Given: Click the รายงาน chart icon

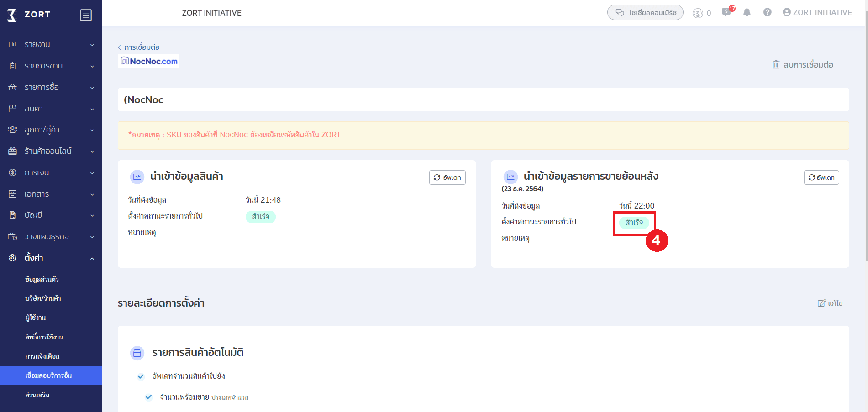Looking at the screenshot, I should [12, 44].
